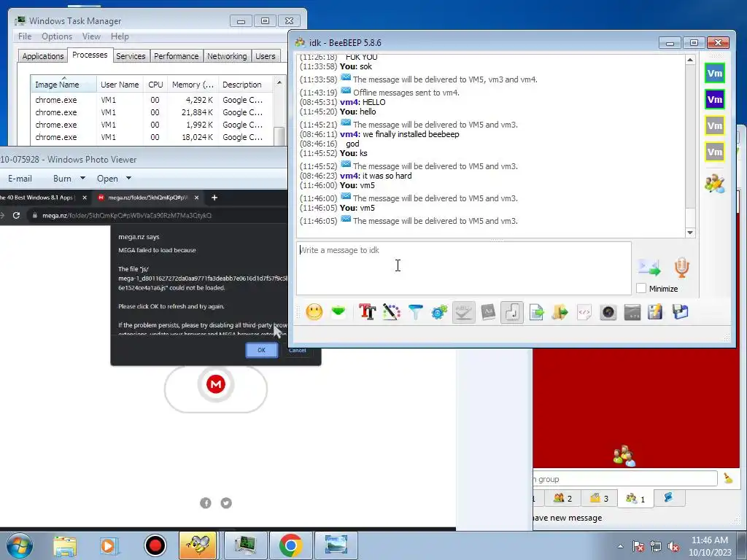
Task: Toggle the ABC spell check button
Action: click(463, 312)
